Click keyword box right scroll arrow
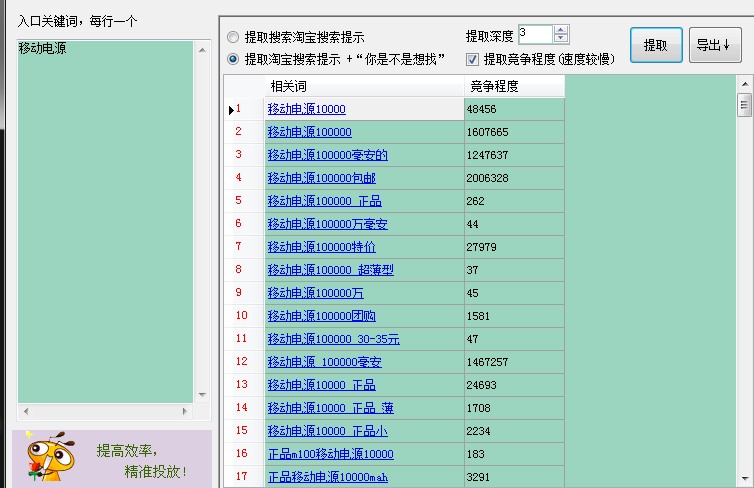Screen dimensions: 754x488 coord(185,412)
